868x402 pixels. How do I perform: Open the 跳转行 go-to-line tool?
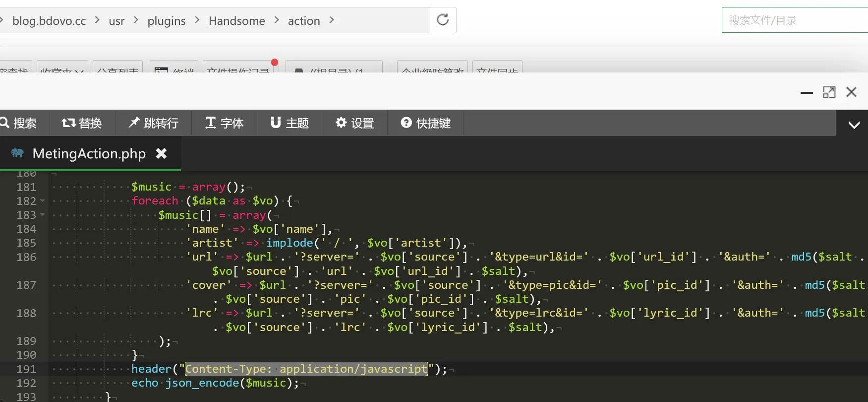point(153,123)
